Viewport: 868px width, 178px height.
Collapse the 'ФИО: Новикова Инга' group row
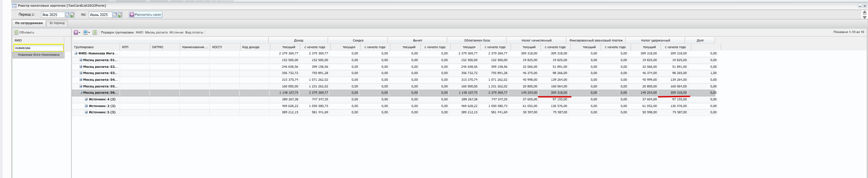(x=76, y=54)
